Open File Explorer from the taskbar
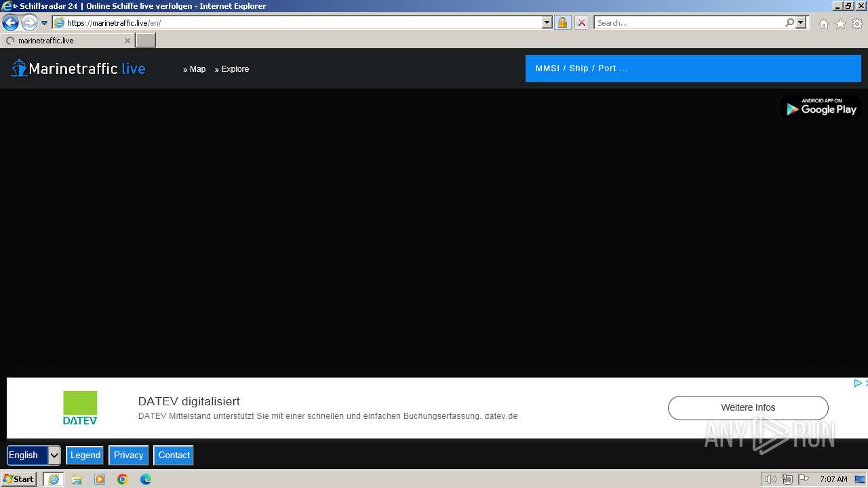Screen dimensions: 868x488 [77, 479]
